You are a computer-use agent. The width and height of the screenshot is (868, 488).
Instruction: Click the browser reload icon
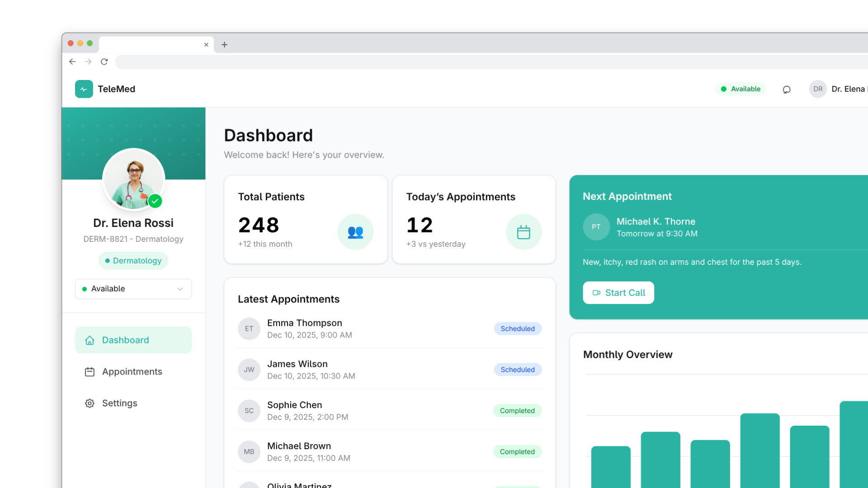click(x=104, y=61)
